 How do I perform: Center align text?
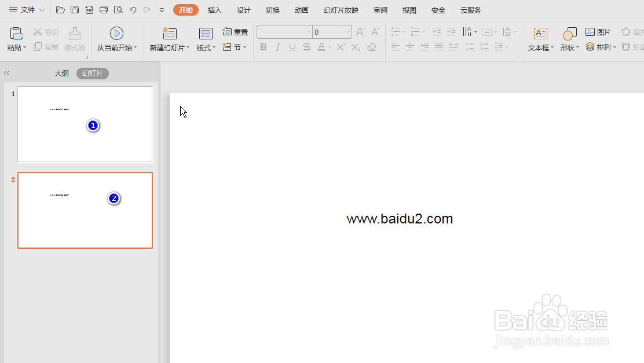[410, 47]
